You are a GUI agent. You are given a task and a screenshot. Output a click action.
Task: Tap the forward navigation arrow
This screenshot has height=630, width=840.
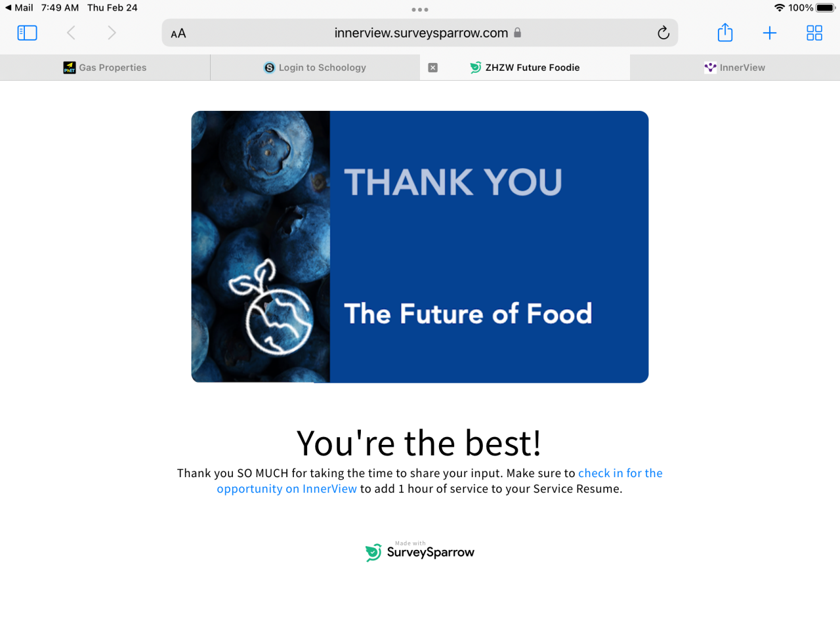(112, 33)
